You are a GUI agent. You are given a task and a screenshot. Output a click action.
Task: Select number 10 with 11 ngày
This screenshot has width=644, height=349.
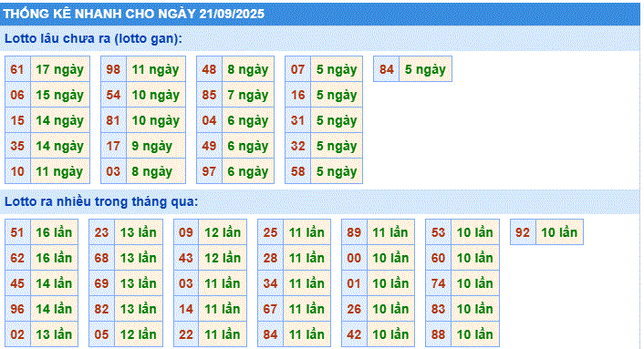click(17, 171)
